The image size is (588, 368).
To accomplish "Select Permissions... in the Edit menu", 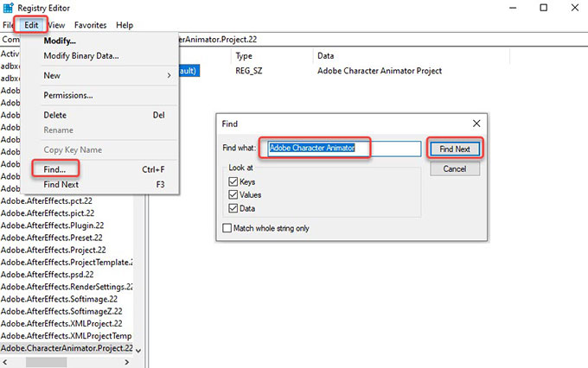I will coord(68,95).
